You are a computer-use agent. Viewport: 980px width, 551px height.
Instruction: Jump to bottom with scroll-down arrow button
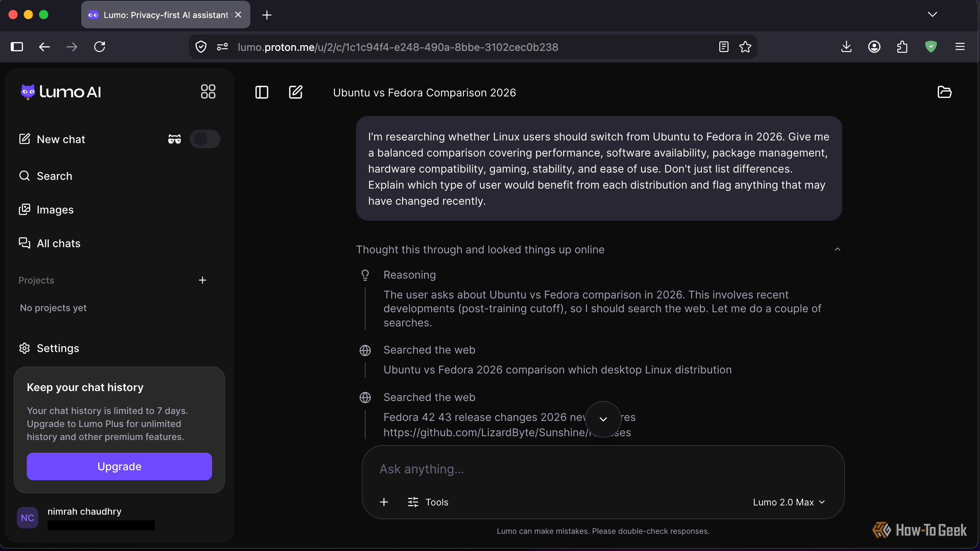click(x=603, y=419)
